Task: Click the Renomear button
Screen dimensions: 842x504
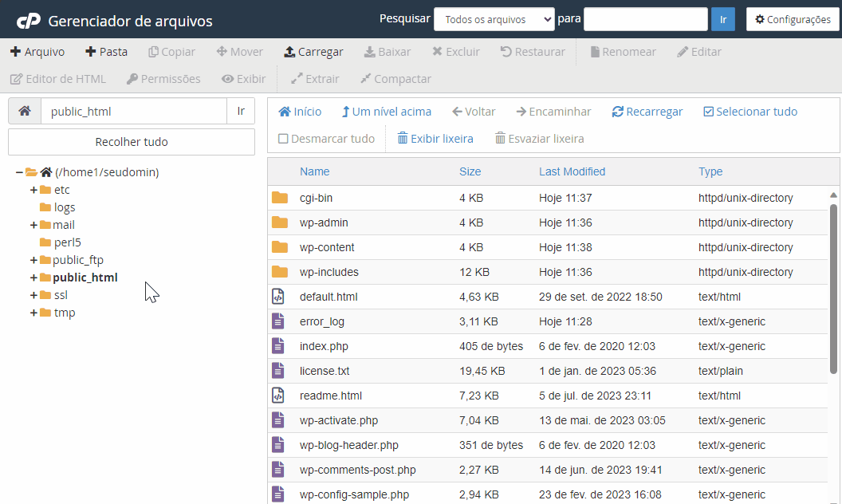Action: 623,52
